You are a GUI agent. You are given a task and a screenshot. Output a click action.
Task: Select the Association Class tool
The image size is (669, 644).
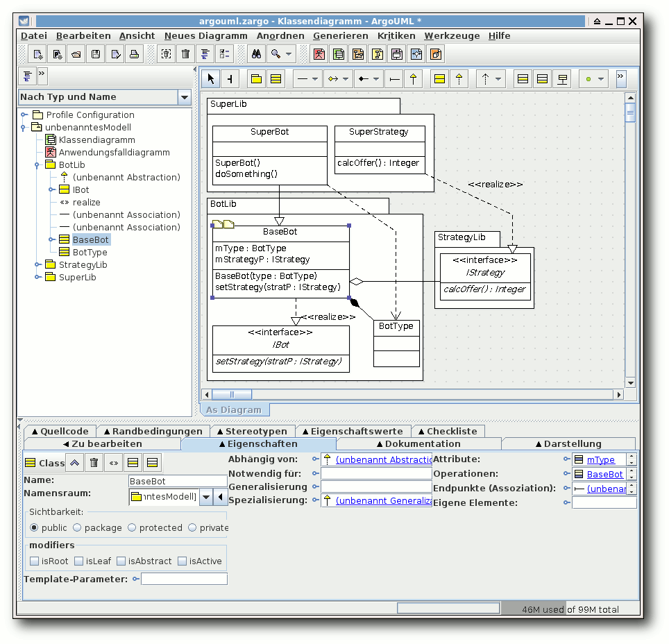(563, 79)
